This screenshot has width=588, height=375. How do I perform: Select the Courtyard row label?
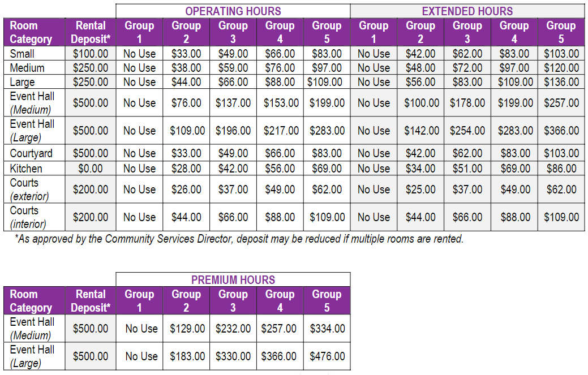pyautogui.click(x=31, y=153)
